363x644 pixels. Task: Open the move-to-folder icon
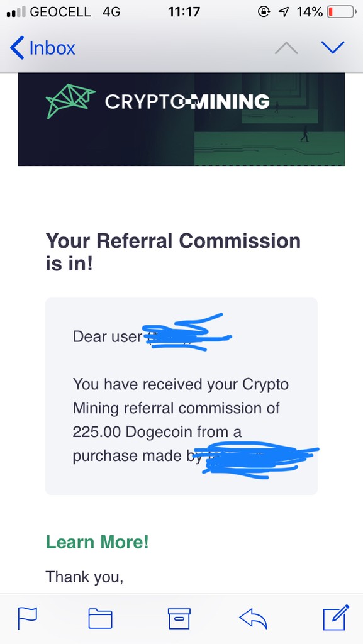click(101, 619)
